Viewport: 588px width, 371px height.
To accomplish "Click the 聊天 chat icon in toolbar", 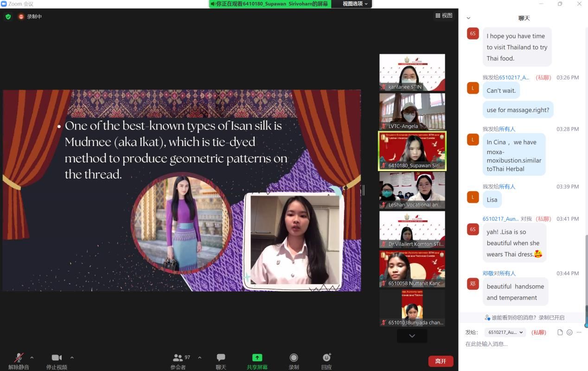I will 221,358.
